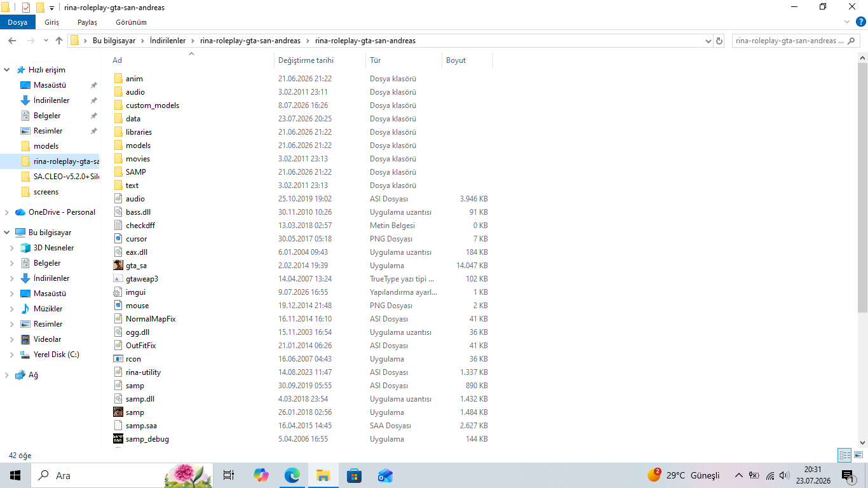Click the Windows taskbar search box

coord(121,475)
